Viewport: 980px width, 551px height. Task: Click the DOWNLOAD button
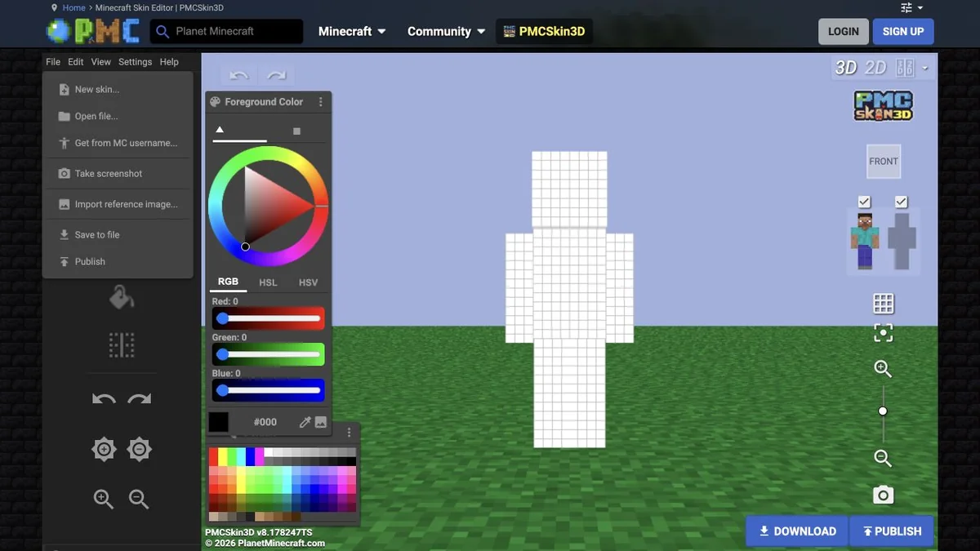[797, 531]
